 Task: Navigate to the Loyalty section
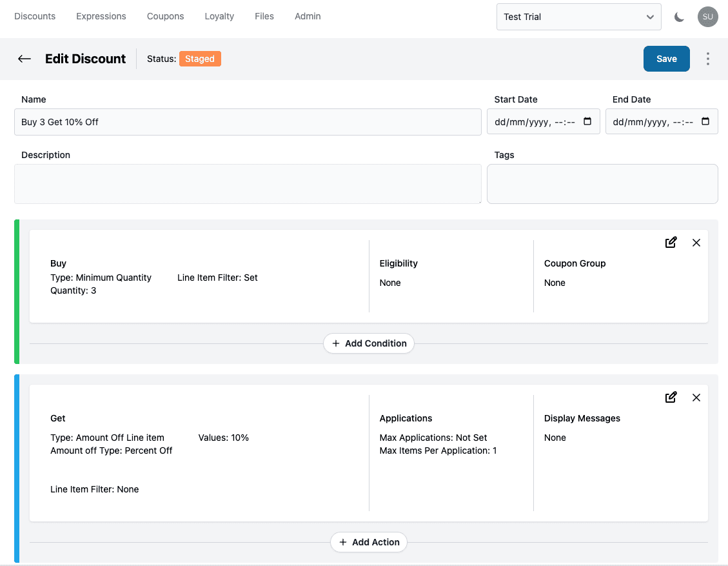pos(219,16)
